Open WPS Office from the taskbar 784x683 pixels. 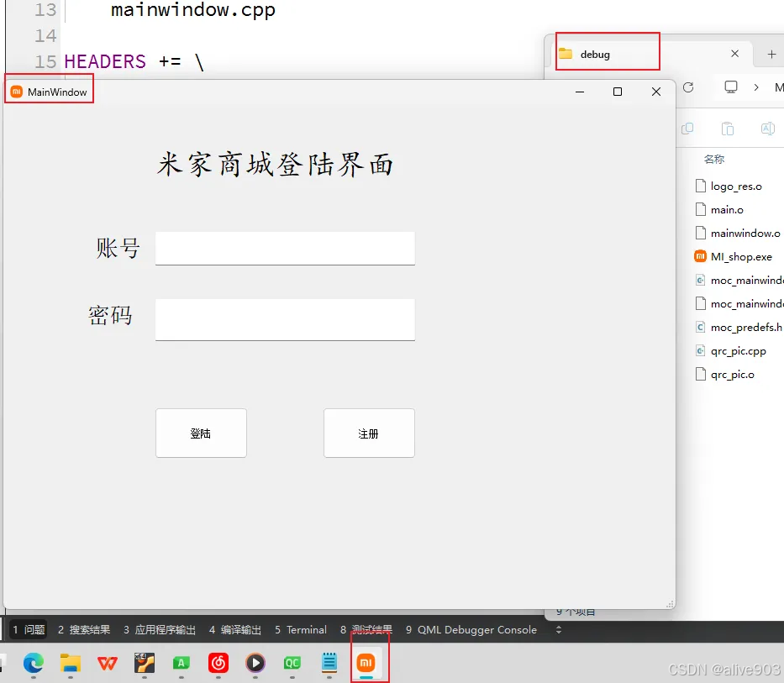(108, 663)
